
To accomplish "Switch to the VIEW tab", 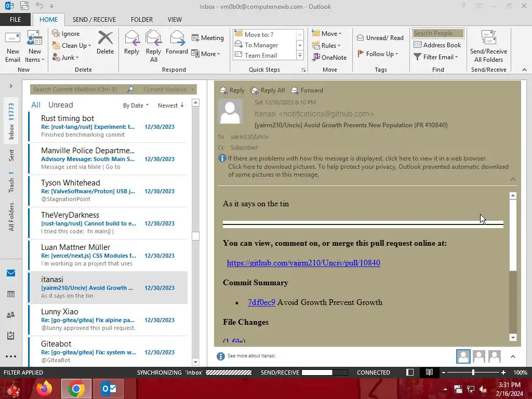I will click(x=175, y=19).
